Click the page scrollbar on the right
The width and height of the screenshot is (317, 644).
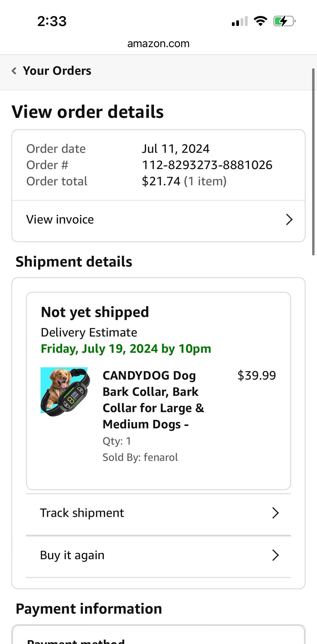313,162
